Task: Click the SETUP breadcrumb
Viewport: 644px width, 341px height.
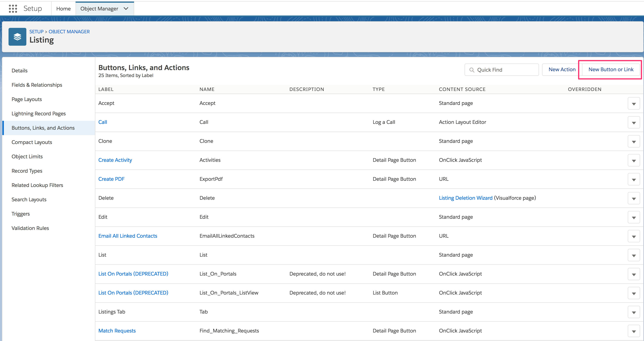Action: [x=36, y=32]
